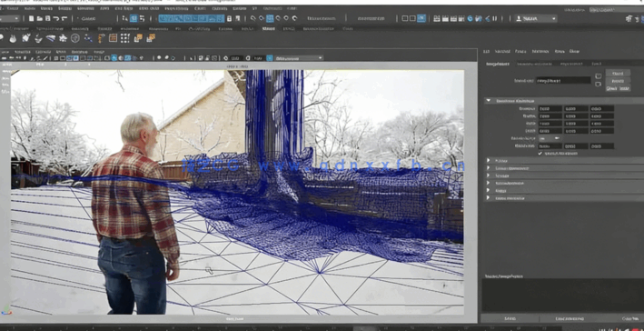Screen dimensions: 644x331
Task: Open the viewport renderer dropdown in panel toolbar
Action: (299, 58)
